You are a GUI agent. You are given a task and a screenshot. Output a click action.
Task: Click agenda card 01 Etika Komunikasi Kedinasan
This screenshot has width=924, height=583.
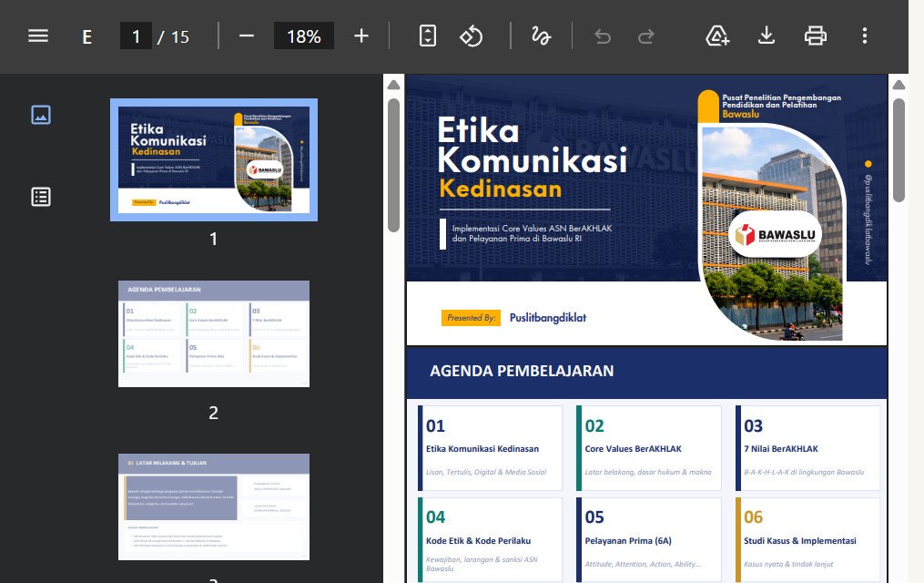point(491,448)
